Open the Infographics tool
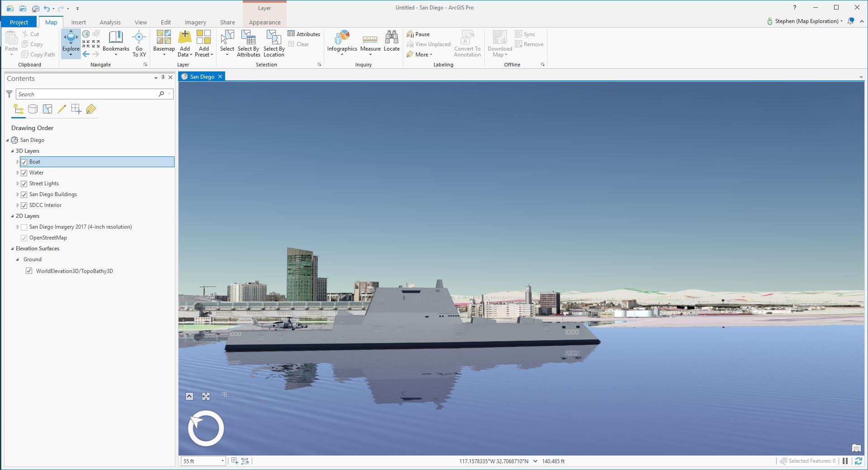Screen dimensions: 868x470 [x=342, y=43]
